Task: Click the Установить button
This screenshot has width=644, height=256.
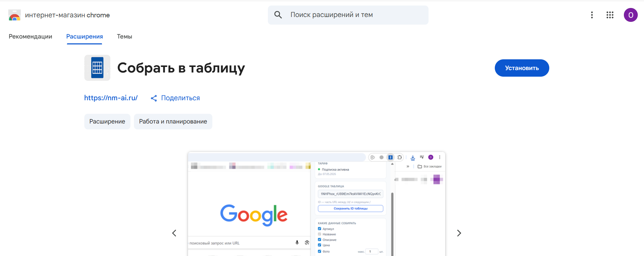Action: tap(522, 68)
